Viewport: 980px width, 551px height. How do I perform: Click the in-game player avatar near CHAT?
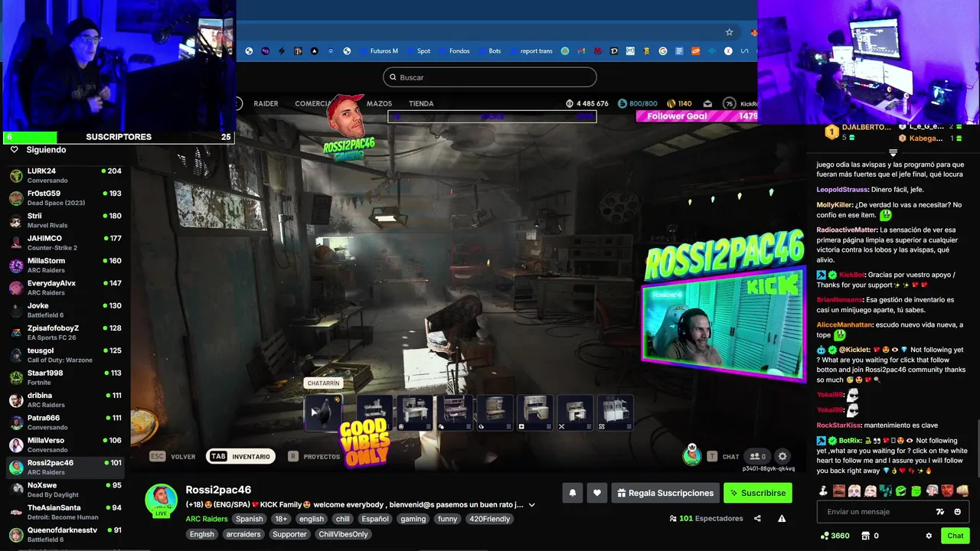(692, 455)
